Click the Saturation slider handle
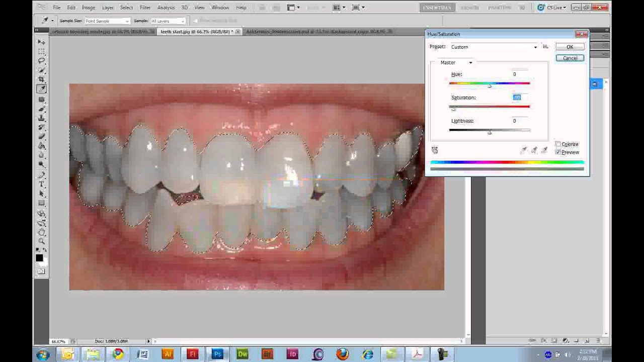The width and height of the screenshot is (644, 362). 453,109
